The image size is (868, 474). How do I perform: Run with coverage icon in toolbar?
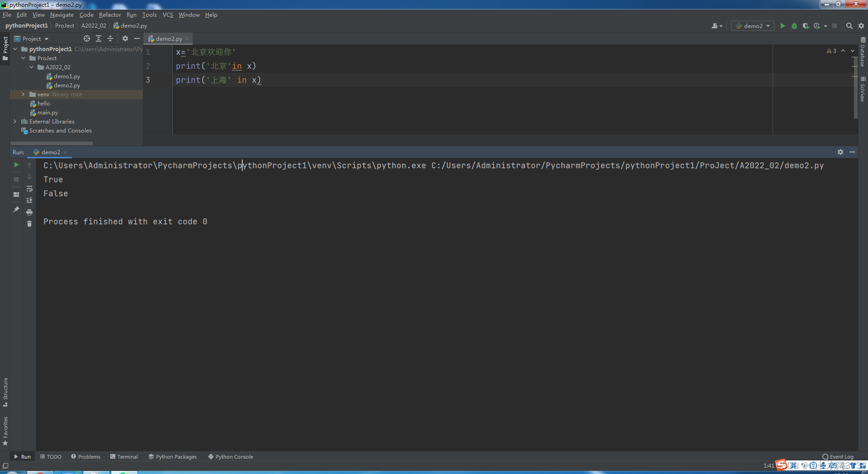806,26
